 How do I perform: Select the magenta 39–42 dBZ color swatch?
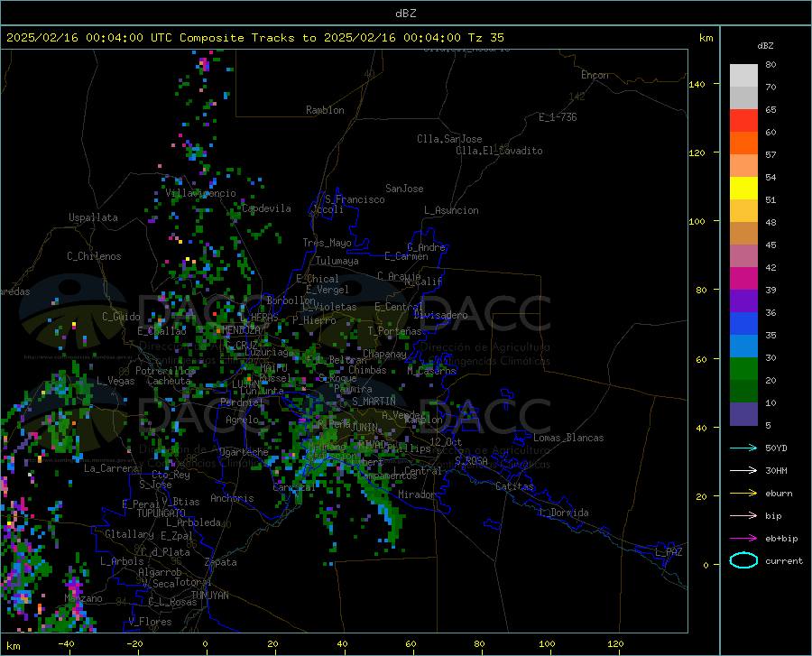click(x=743, y=279)
